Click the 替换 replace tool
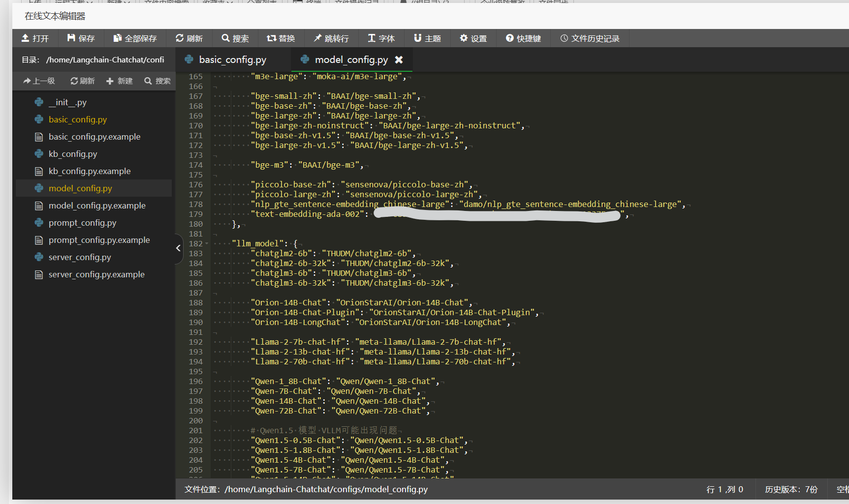The image size is (849, 504). coord(281,38)
